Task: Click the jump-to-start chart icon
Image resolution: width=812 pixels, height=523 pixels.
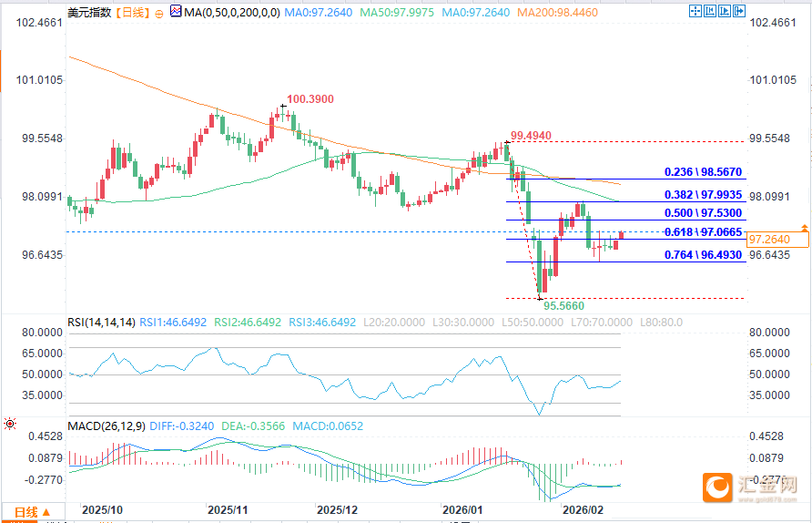Action: [x=709, y=11]
